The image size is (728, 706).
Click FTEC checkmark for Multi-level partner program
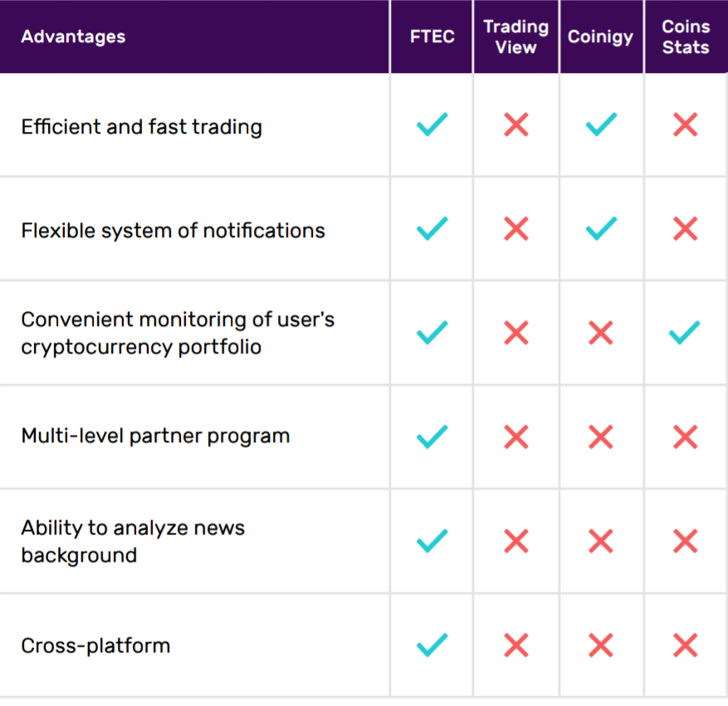pos(432,436)
